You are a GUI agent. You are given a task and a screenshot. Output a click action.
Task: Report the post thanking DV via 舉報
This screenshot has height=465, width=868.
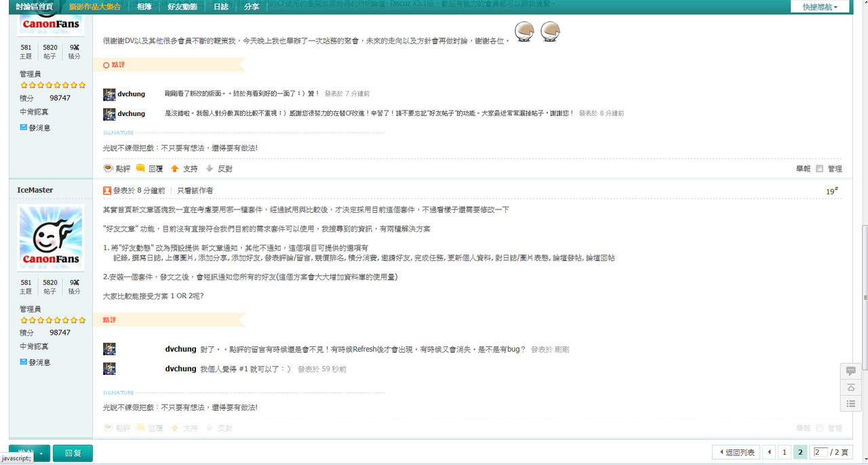pos(803,169)
